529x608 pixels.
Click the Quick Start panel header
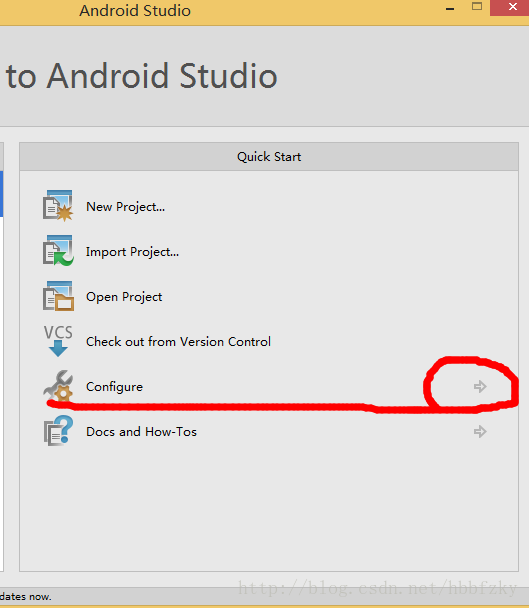pyautogui.click(x=269, y=157)
